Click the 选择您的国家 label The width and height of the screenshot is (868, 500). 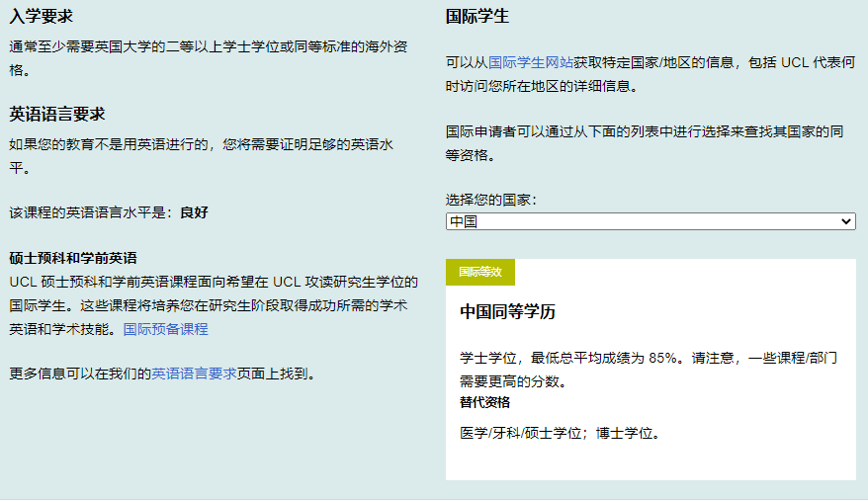(491, 200)
